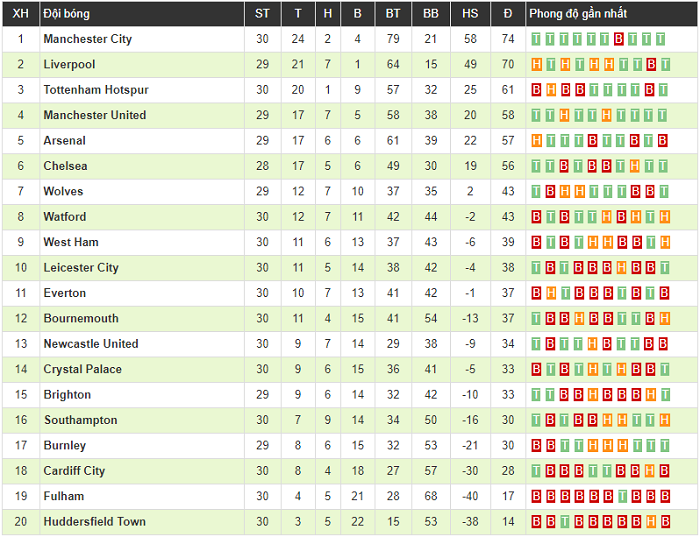Select the Burnley team name

(64, 445)
